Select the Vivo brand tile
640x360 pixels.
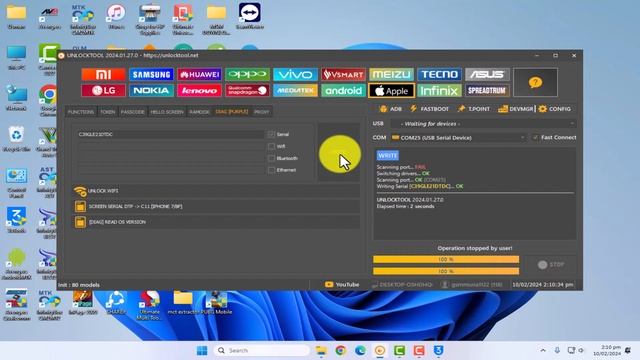296,74
